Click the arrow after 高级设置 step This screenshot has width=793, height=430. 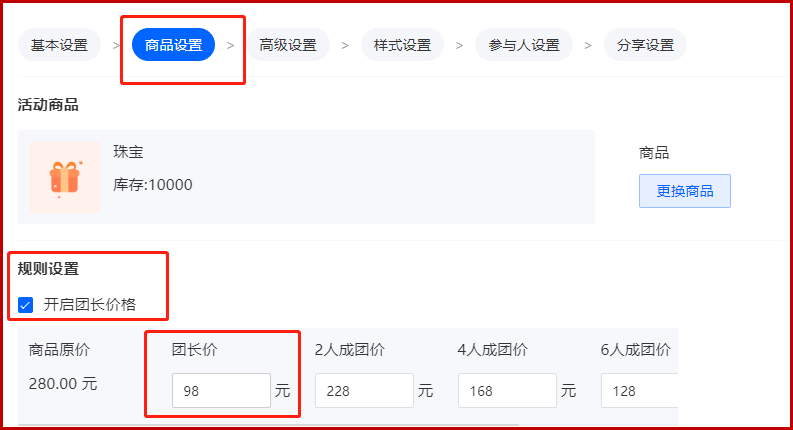click(x=345, y=46)
